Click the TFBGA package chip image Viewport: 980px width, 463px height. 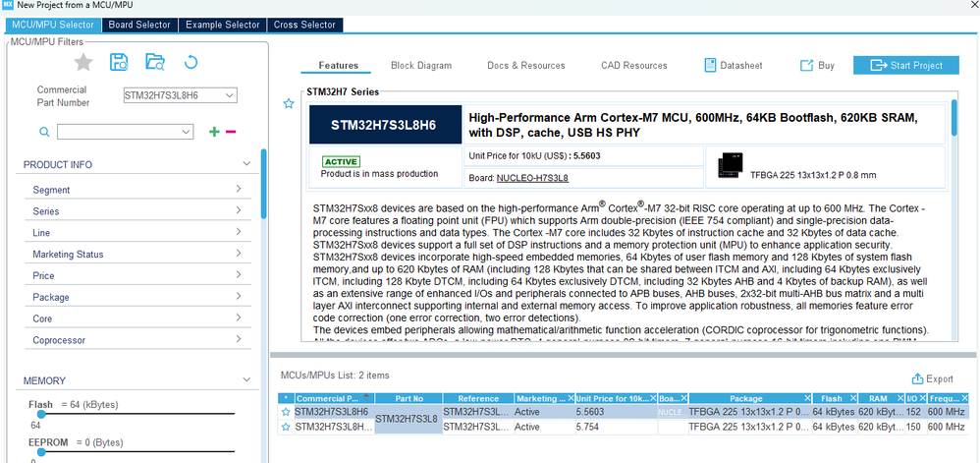[x=730, y=164]
